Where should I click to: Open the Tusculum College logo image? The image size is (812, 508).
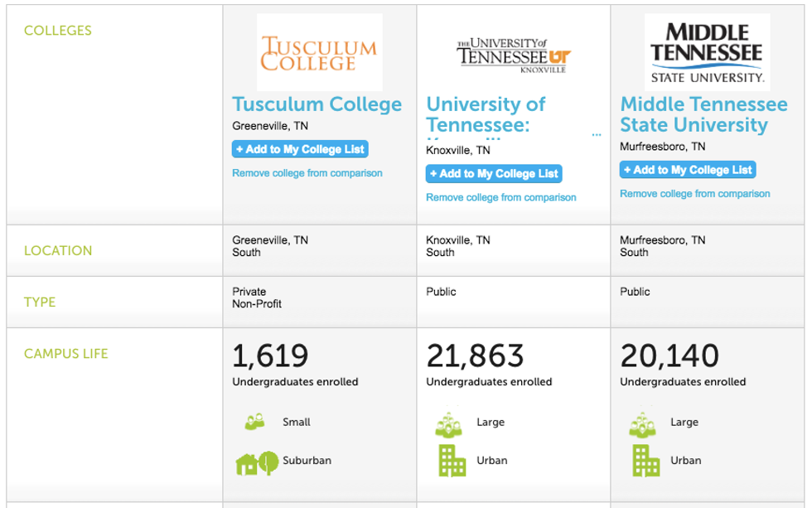coord(319,52)
